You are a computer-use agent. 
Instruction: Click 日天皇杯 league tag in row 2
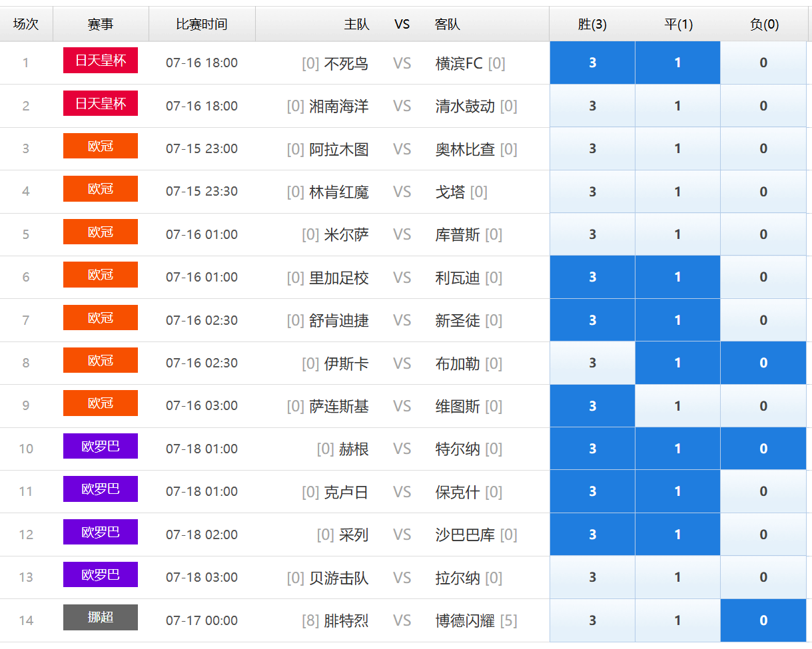coord(101,103)
